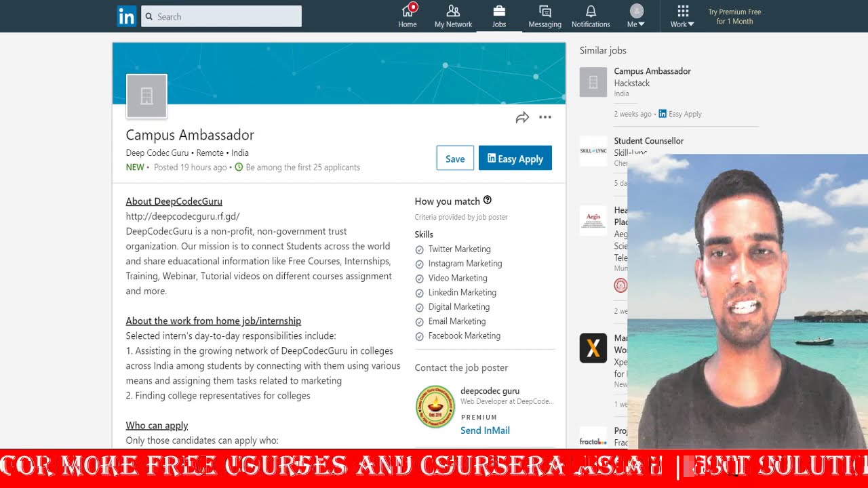868x488 pixels.
Task: Click the 'Easy Apply' label under Hackstack job
Action: (685, 114)
